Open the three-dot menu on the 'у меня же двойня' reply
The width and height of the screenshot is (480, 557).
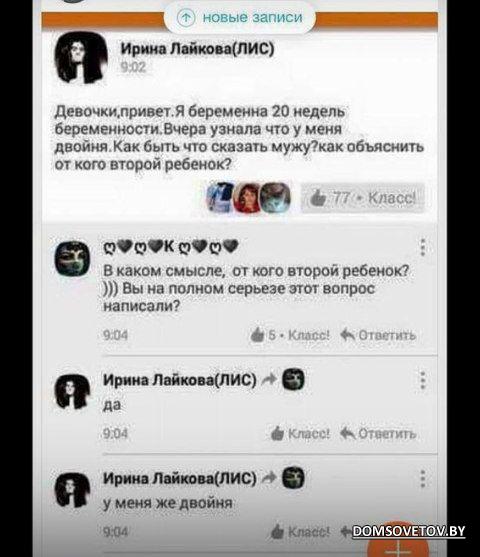click(x=422, y=478)
